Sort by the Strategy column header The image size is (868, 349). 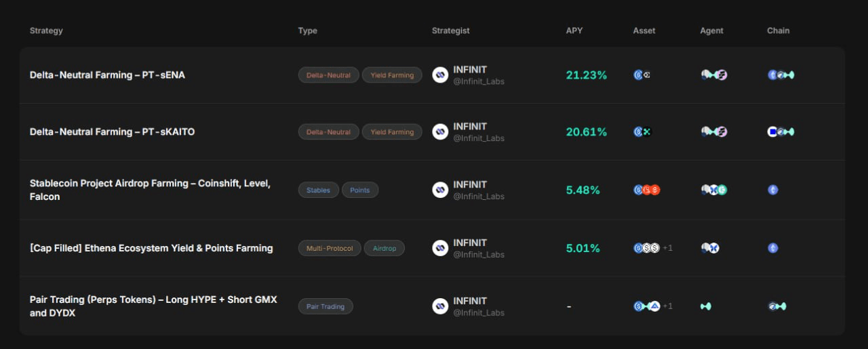click(x=46, y=30)
